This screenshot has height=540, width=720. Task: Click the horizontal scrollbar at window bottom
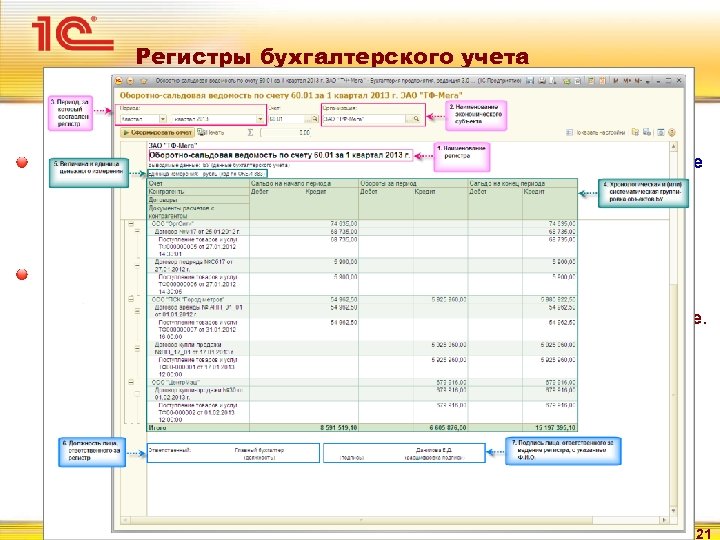coord(393,520)
